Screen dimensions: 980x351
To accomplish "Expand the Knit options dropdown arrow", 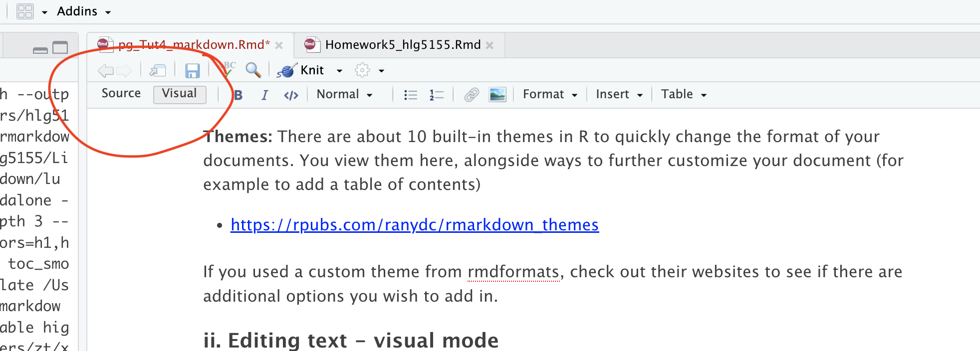I will 340,71.
